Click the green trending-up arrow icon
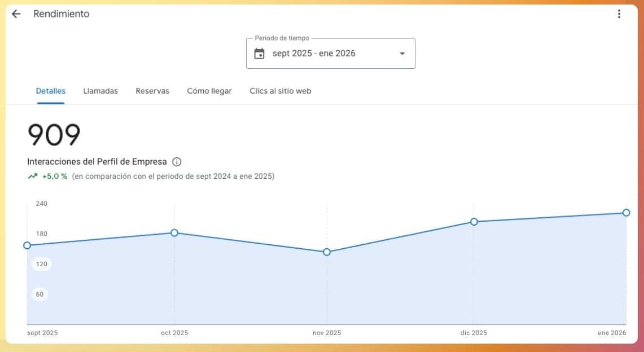The image size is (644, 352). [x=33, y=176]
